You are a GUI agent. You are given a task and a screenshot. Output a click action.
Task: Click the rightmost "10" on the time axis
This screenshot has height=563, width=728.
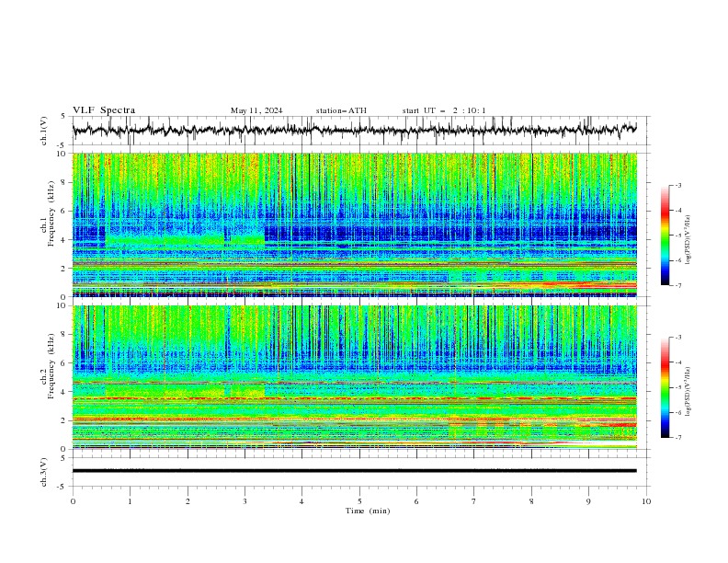(x=646, y=501)
